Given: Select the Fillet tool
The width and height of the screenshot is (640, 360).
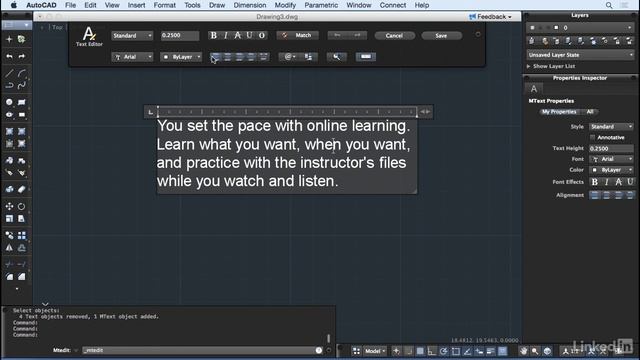Looking at the screenshot, I should [9, 277].
